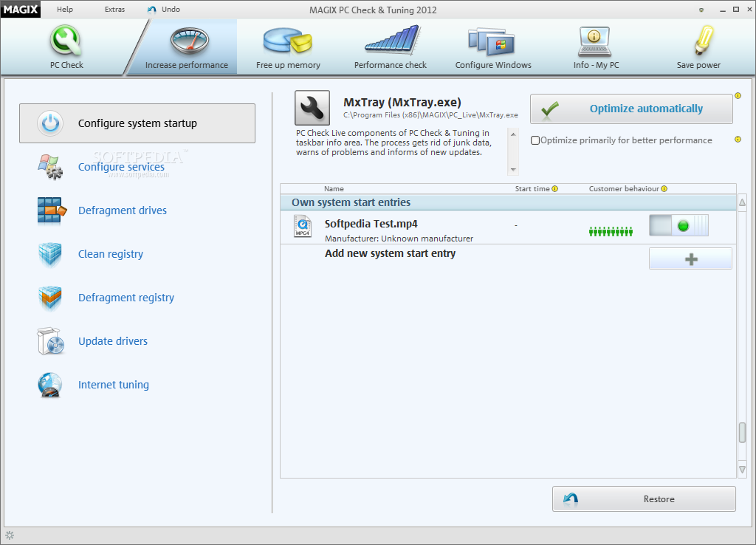Click the Configure services Windows flag gear icon
This screenshot has height=545, width=756.
(50, 167)
